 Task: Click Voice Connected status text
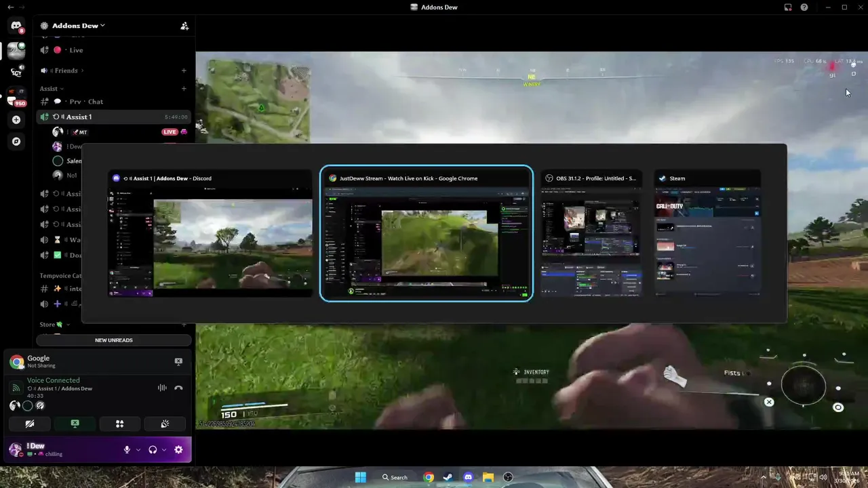[x=54, y=380]
